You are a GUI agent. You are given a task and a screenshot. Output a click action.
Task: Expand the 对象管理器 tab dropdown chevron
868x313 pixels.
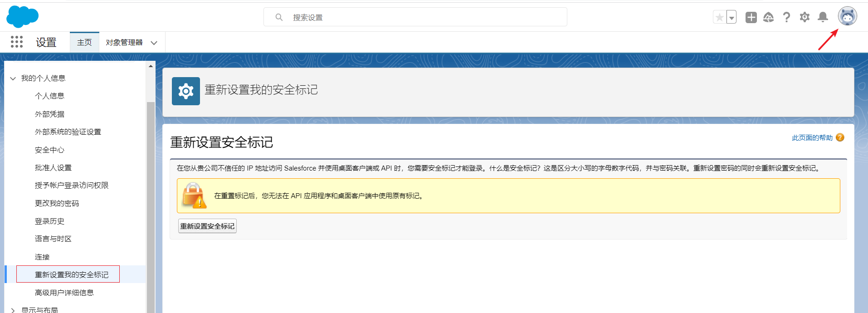(154, 43)
